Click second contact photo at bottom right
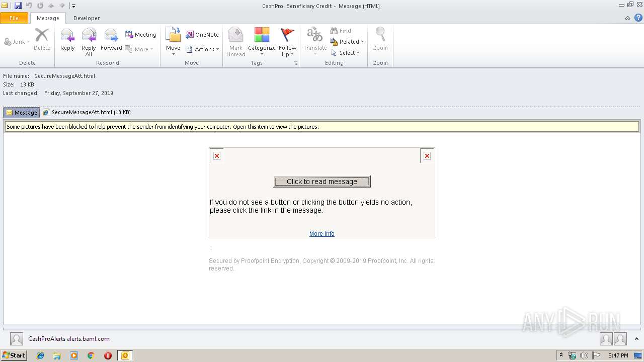 [x=620, y=339]
